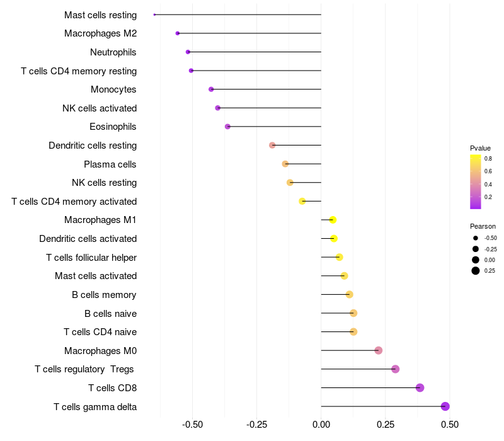The width and height of the screenshot is (504, 441).
Task: Select the Macrophages M2 lollipop point
Action: point(178,33)
